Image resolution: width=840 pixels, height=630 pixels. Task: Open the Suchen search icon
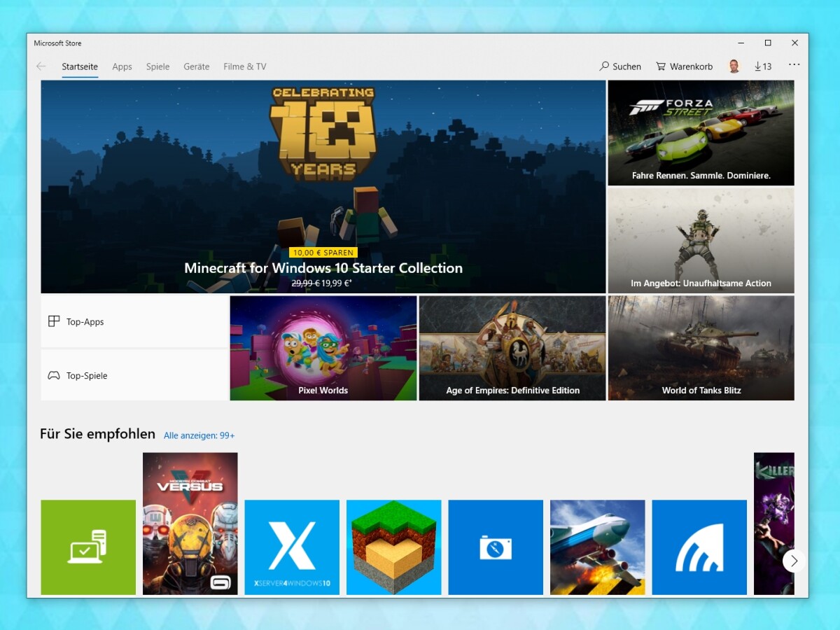pyautogui.click(x=619, y=66)
